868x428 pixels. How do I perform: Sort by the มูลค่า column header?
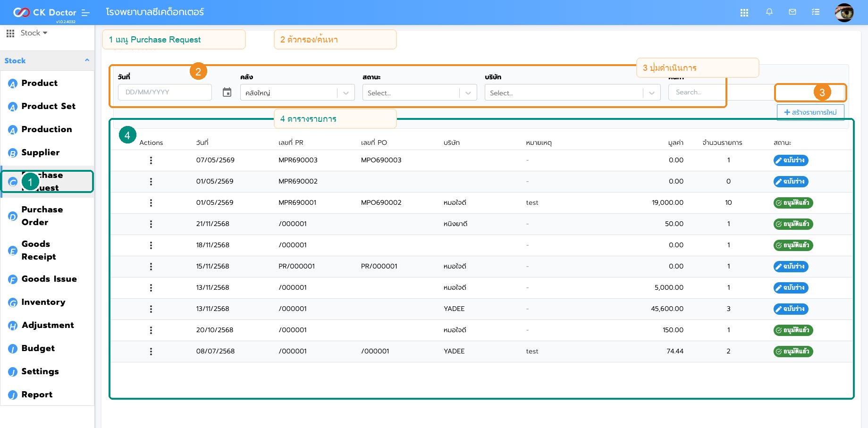tap(675, 143)
